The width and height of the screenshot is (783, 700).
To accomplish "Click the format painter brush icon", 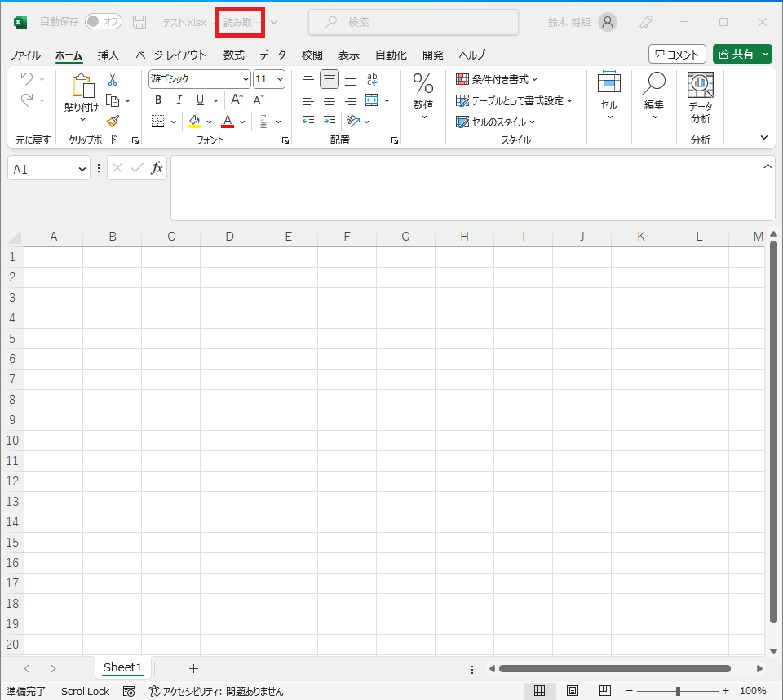I will click(113, 121).
